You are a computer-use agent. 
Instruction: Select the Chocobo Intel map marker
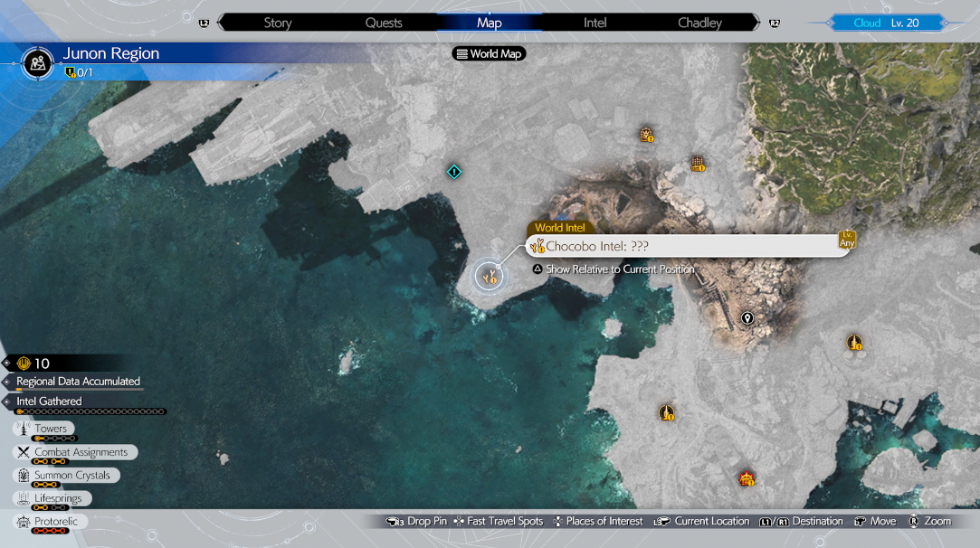tap(489, 276)
